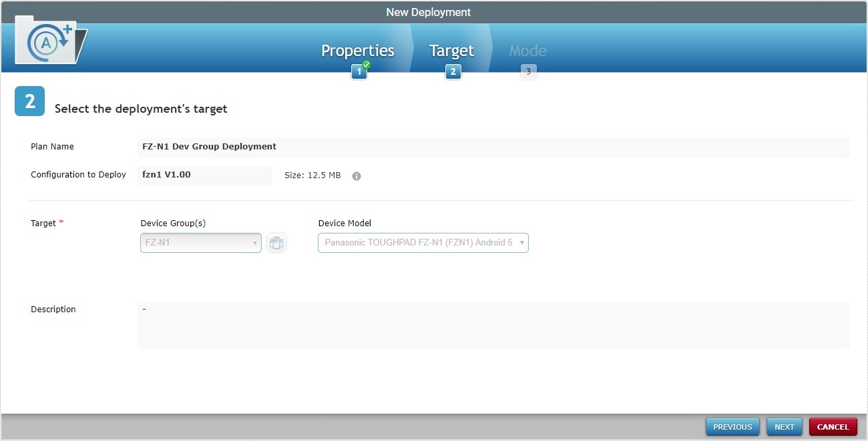Click the PREVIOUS button
Screen dimensions: 868x441
click(x=732, y=426)
